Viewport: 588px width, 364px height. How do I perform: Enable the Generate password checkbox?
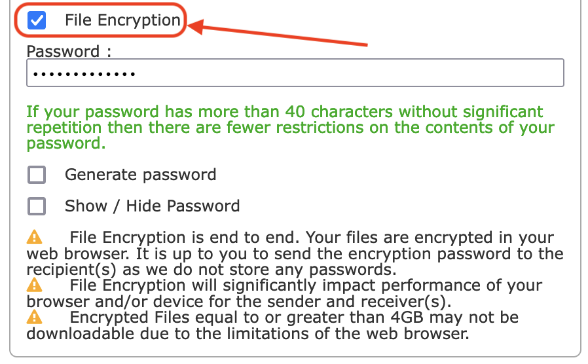click(x=37, y=175)
